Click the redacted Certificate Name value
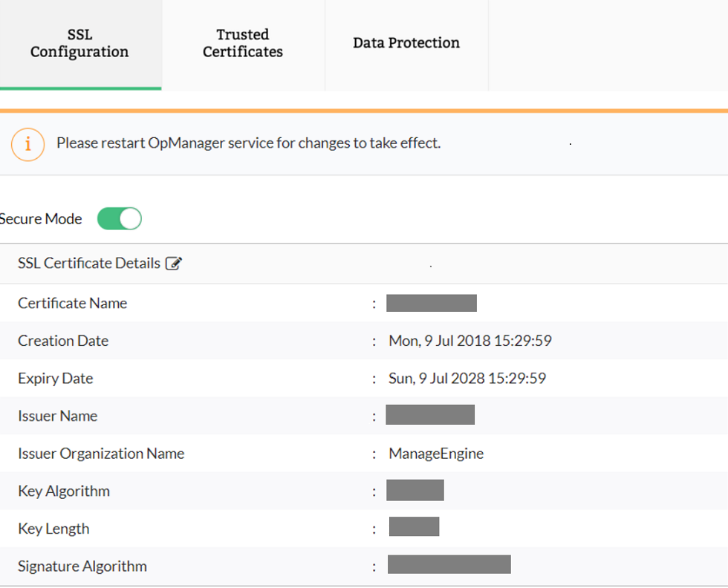Screen dimensions: 728x588 click(432, 303)
